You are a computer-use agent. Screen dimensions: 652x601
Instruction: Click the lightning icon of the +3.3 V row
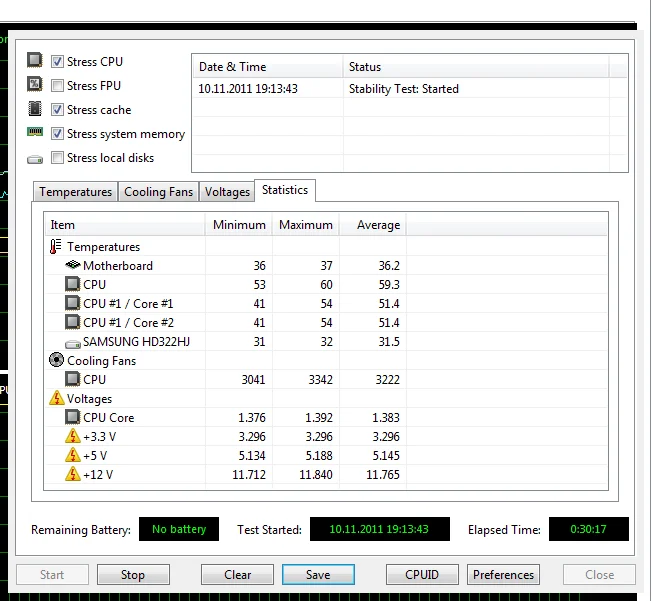click(73, 436)
